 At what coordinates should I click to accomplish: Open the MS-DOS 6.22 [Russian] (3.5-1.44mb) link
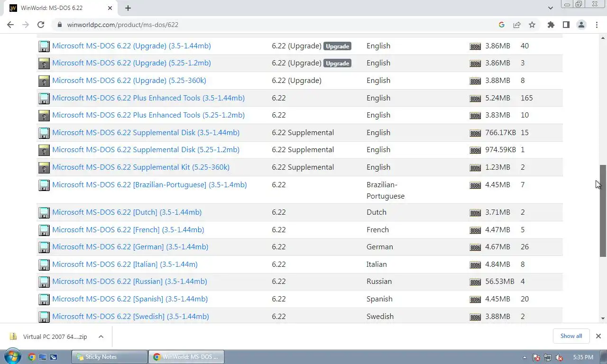pos(129,281)
